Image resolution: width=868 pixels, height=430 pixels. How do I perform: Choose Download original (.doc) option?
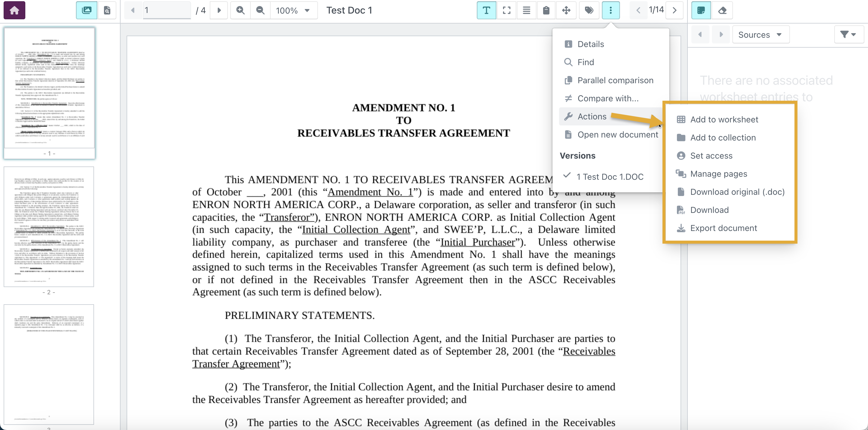737,192
